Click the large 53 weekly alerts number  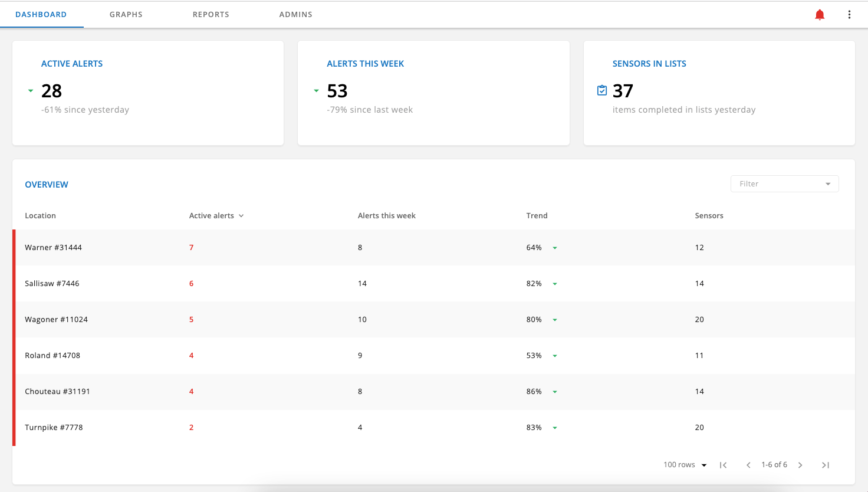[x=337, y=91]
